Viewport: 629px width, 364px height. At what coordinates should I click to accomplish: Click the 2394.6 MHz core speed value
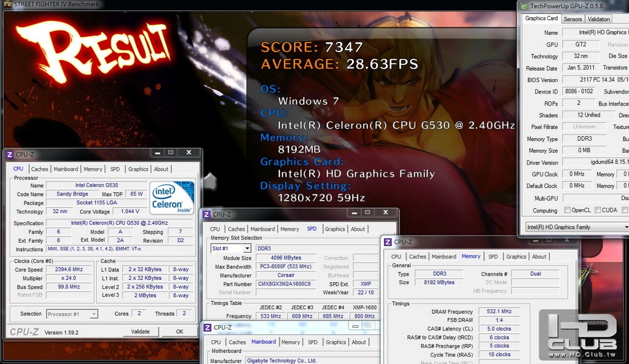pos(69,270)
